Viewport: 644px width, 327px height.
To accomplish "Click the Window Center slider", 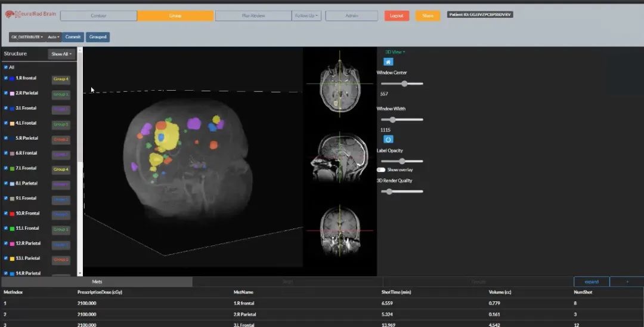I will (x=402, y=84).
